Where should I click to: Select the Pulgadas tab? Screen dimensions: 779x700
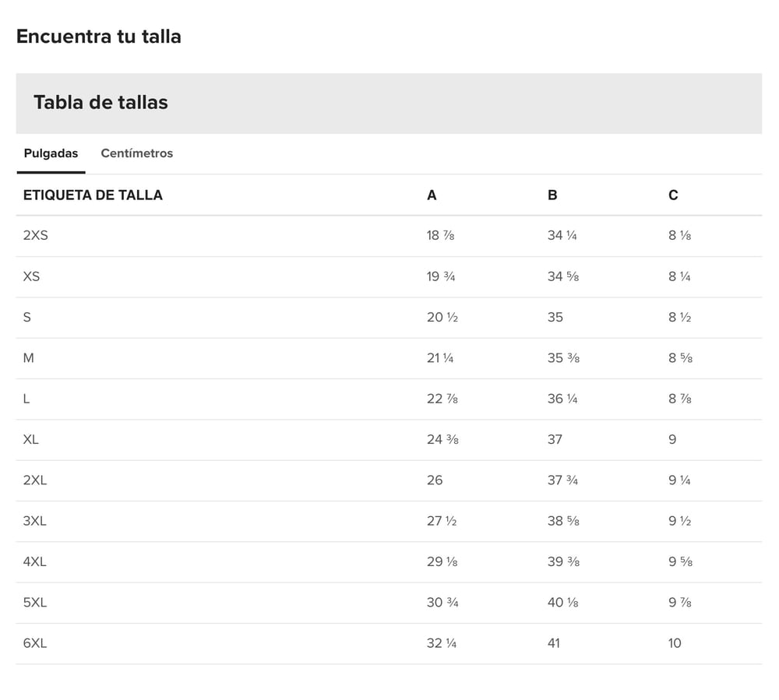(x=51, y=153)
